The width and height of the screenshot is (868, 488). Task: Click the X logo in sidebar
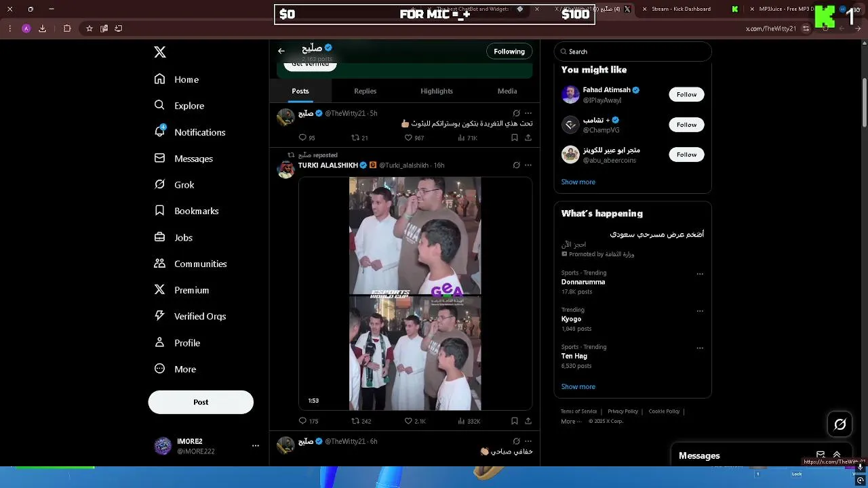pos(160,52)
